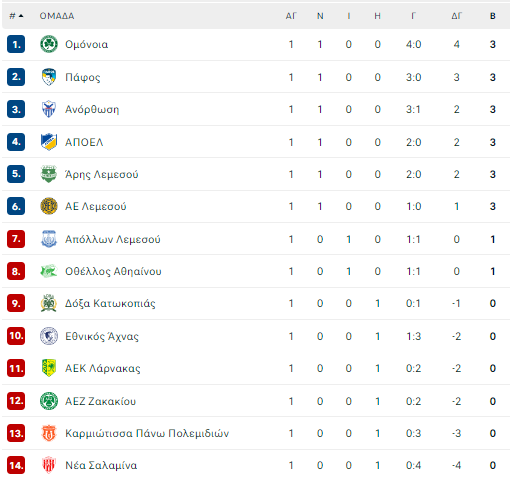510x481 pixels.
Task: Click the Οθέλλος Αθηαίνου green logo
Action: (49, 271)
